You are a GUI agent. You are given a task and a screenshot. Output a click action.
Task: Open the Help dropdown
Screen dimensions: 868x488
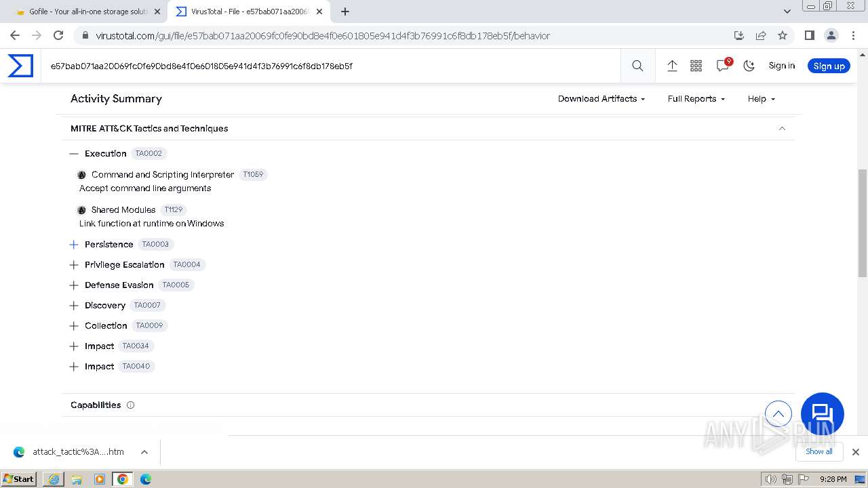point(761,98)
